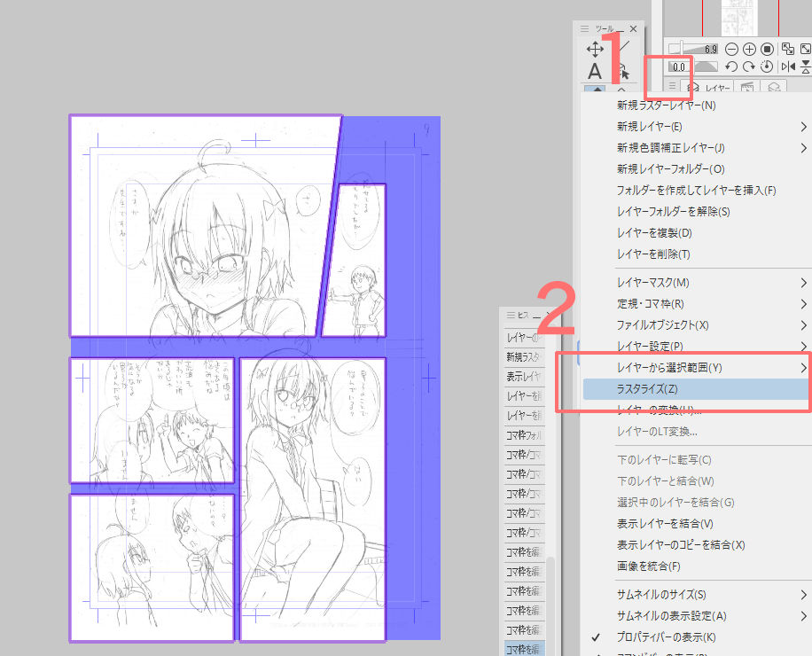This screenshot has height=656, width=812.
Task: Select フォルダーを作成してレイヤーを挿入(F)
Action: [696, 191]
